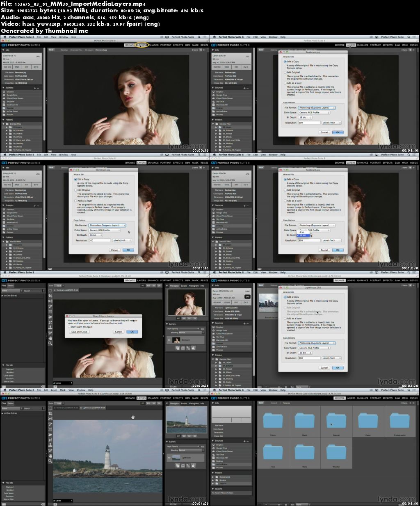The height and width of the screenshot is (506, 420).
Task: Select Edit a Copy radio, 00:01:10 frame
Action: tap(285, 62)
